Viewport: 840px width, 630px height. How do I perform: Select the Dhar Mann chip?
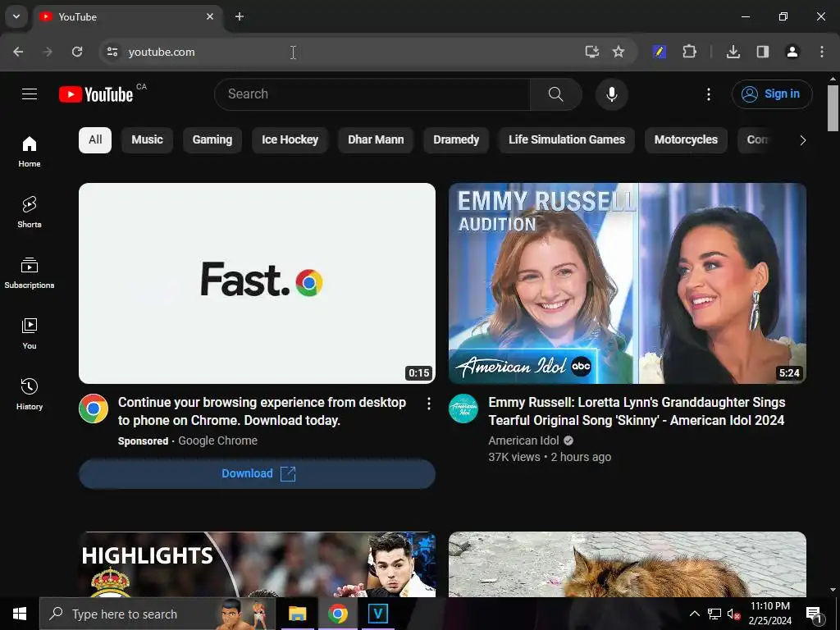[376, 139]
